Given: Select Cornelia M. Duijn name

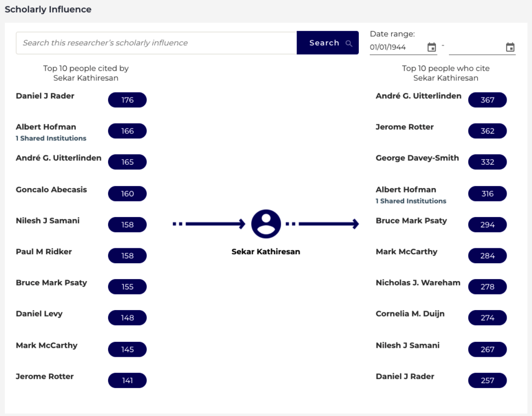Looking at the screenshot, I should click(410, 314).
